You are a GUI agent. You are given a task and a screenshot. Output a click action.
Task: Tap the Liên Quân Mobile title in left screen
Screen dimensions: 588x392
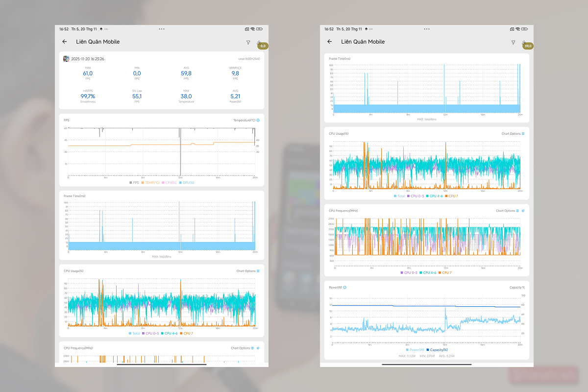[98, 42]
